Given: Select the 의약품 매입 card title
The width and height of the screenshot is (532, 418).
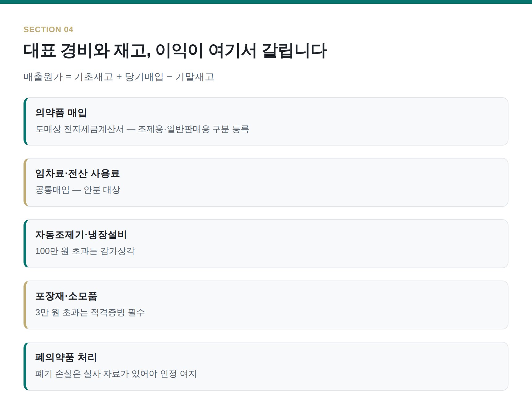Looking at the screenshot, I should point(61,113).
